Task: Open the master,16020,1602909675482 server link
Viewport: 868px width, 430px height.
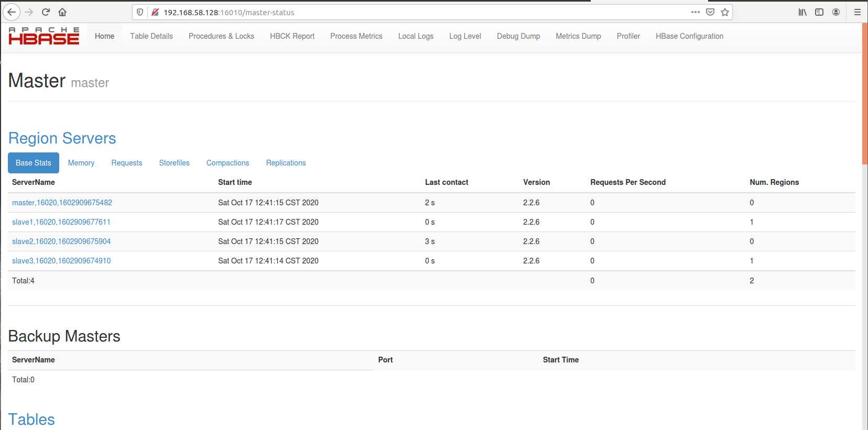Action: coord(62,203)
